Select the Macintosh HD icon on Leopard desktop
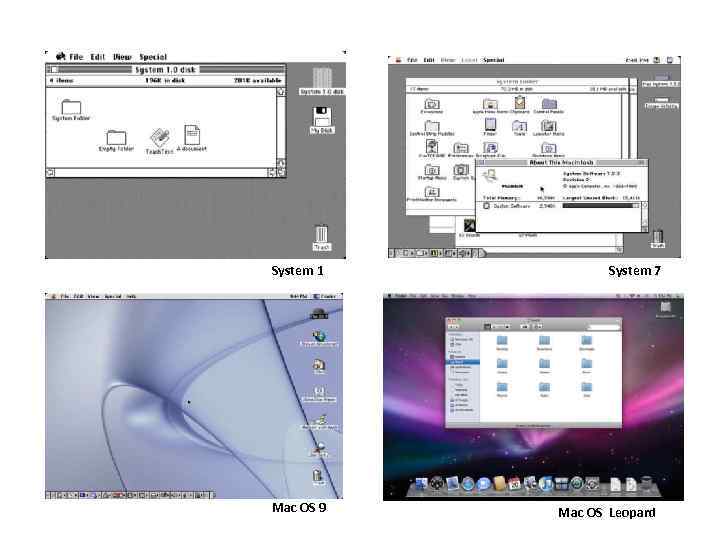The height and width of the screenshot is (540, 720). point(665,307)
